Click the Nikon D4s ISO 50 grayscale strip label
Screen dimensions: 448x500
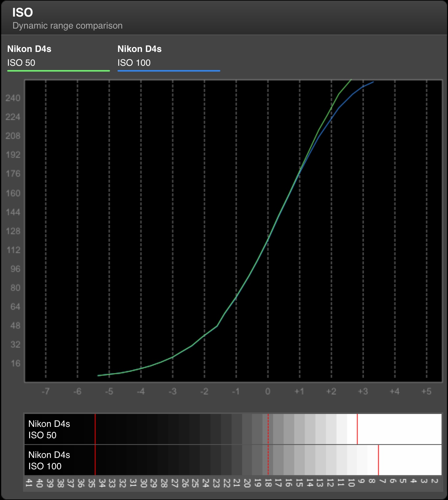click(x=49, y=429)
